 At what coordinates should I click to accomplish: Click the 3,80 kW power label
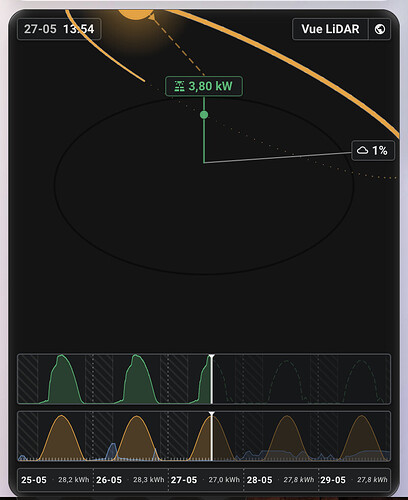(x=204, y=86)
